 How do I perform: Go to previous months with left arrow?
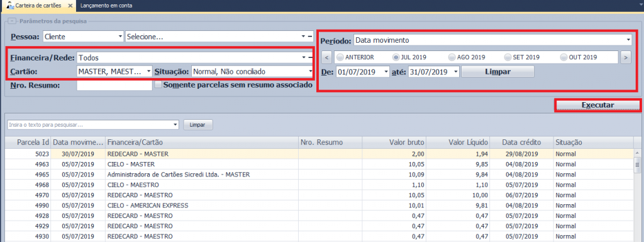[326, 57]
